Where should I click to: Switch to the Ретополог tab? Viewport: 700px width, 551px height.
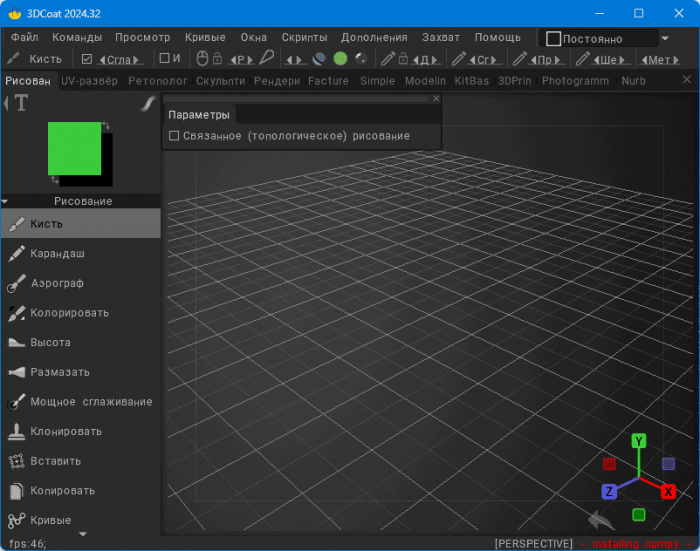pyautogui.click(x=158, y=81)
